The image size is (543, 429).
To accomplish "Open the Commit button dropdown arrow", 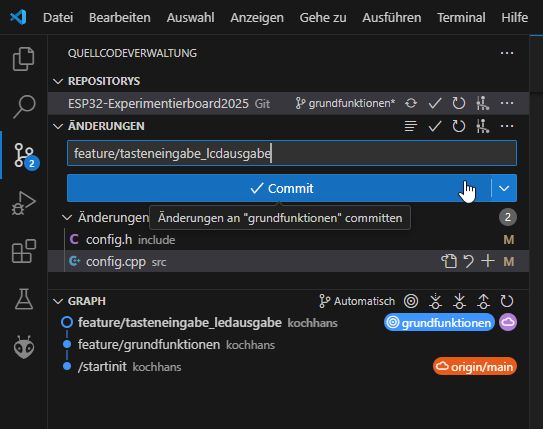I will (x=504, y=188).
